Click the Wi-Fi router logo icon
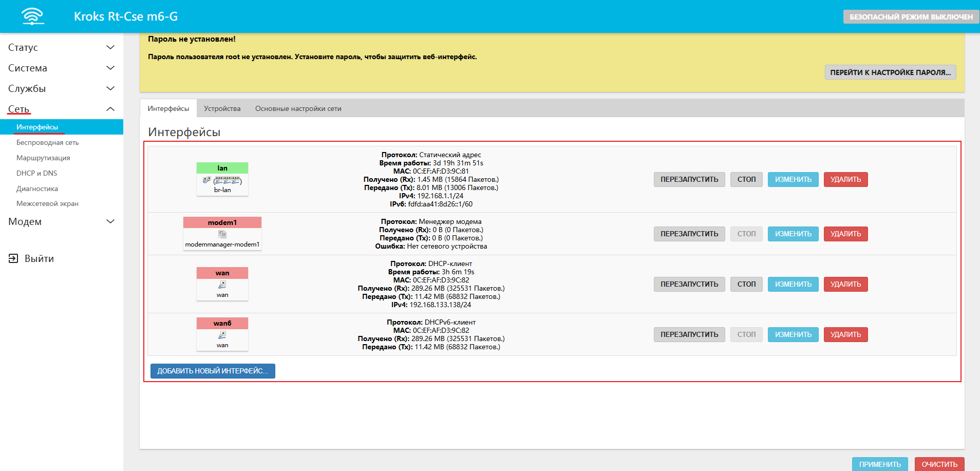 [33, 16]
